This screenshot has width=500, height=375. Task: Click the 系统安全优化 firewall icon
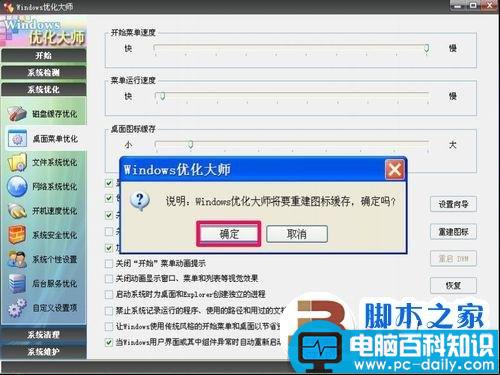(x=17, y=235)
